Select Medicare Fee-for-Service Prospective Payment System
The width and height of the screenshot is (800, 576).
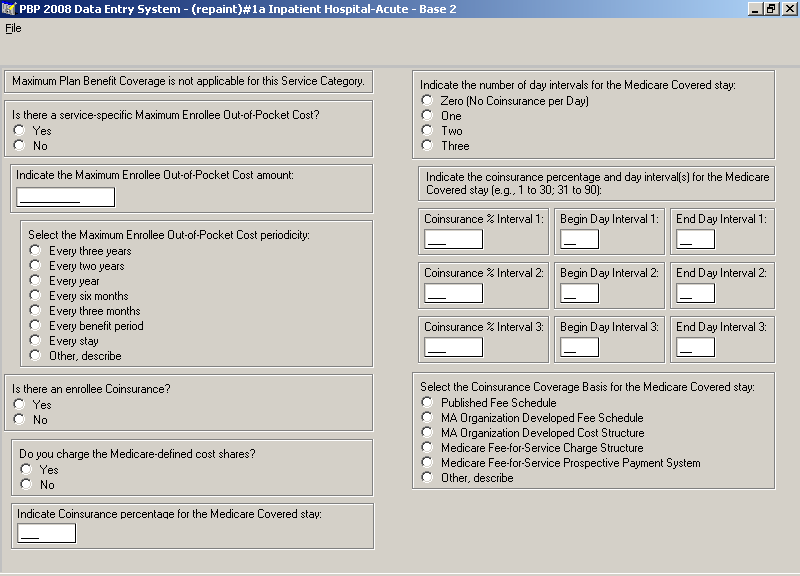coord(428,462)
